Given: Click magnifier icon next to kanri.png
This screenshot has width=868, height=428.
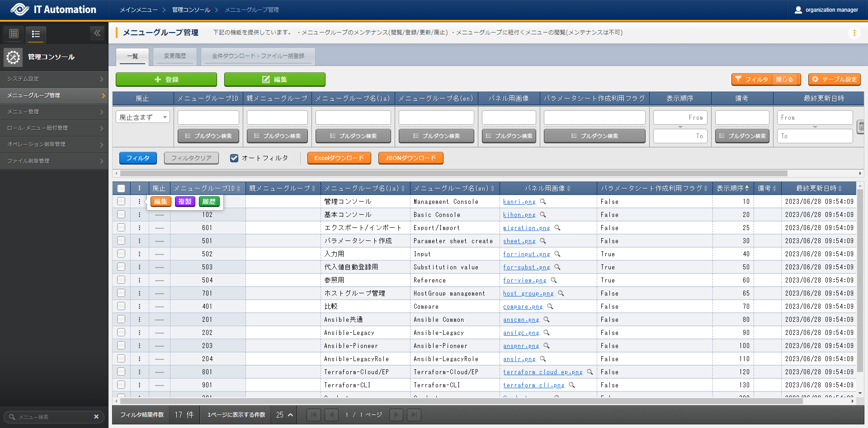Looking at the screenshot, I should pos(543,202).
